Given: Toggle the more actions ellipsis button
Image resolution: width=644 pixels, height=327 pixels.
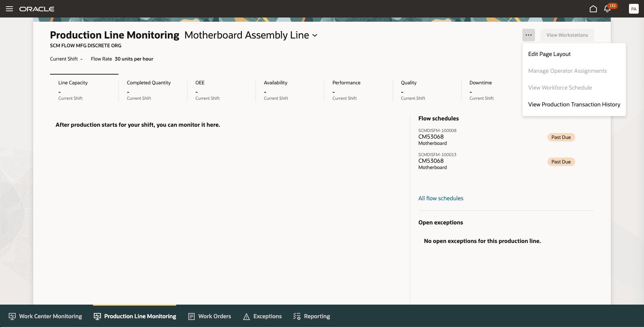Looking at the screenshot, I should pos(529,35).
